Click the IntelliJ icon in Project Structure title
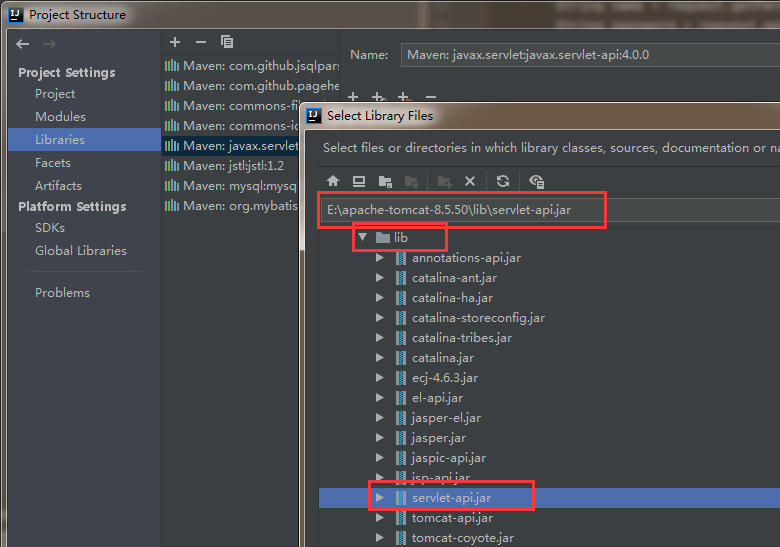Screen dimensions: 780x547 (16, 15)
